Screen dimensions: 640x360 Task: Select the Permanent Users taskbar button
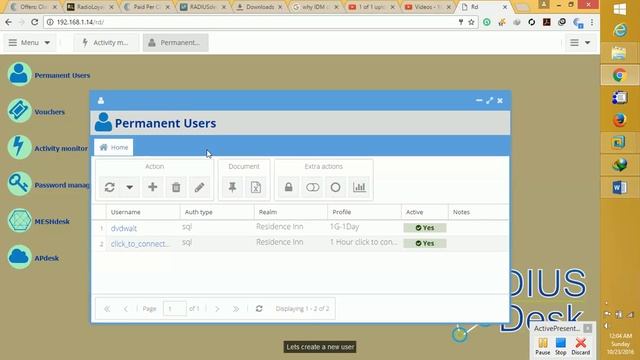tap(176, 42)
